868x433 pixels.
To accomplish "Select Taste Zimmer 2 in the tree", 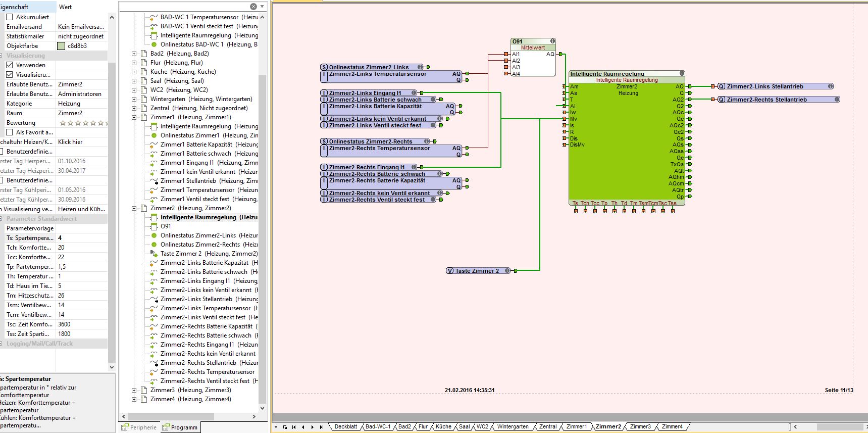I will pos(180,254).
